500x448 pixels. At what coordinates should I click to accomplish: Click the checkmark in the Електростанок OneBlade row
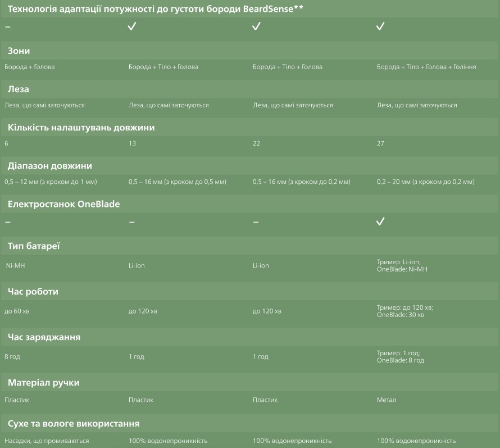point(380,221)
